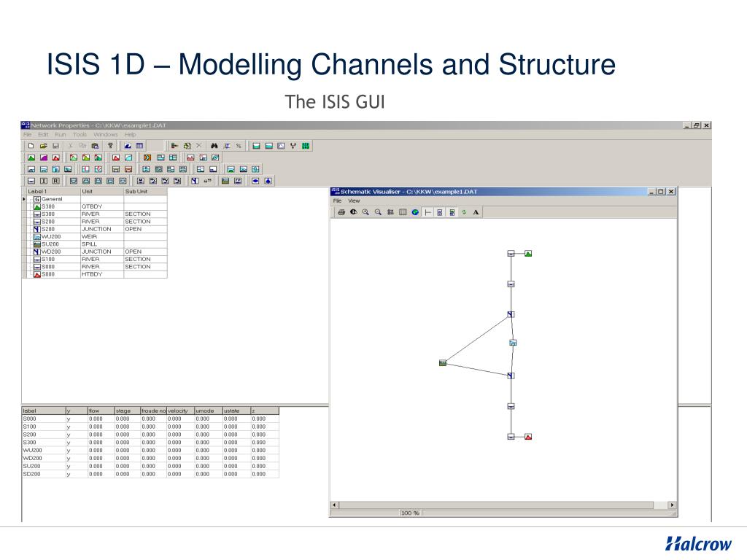Click the blue oval icon in the toolbar
This screenshot has height=560, width=747.
coord(255,181)
